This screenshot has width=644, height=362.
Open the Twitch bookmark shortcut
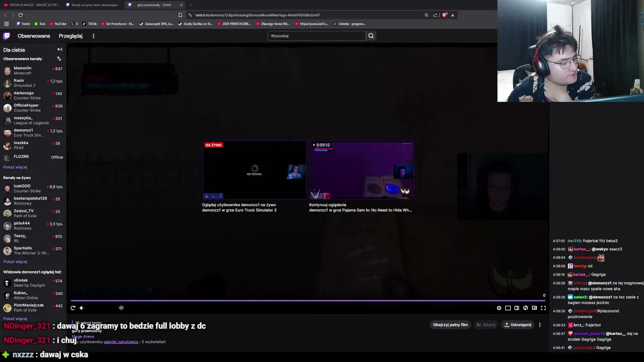(23, 24)
